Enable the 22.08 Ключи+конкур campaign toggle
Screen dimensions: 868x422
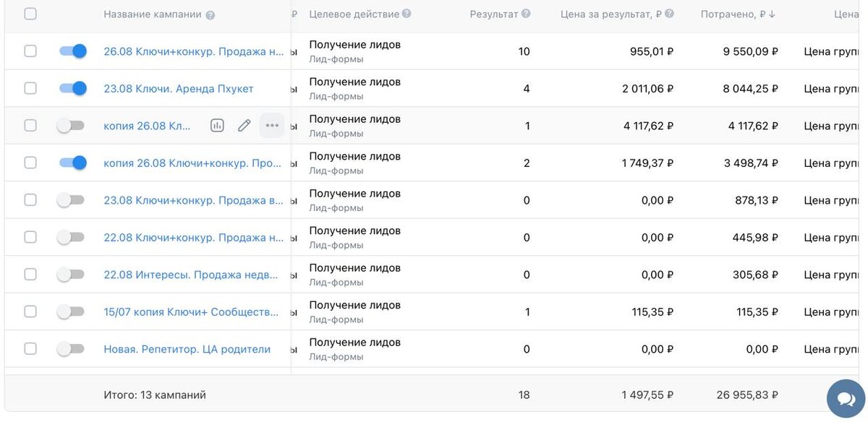(71, 237)
